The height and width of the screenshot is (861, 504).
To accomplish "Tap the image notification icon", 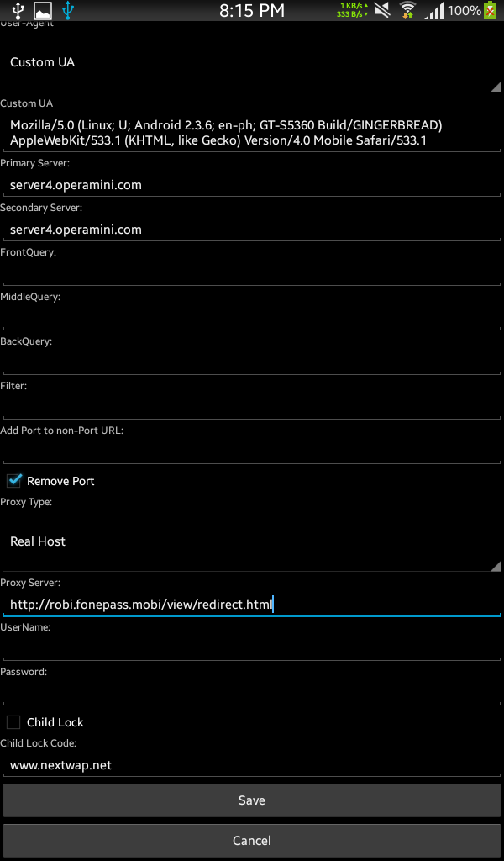I will click(43, 10).
